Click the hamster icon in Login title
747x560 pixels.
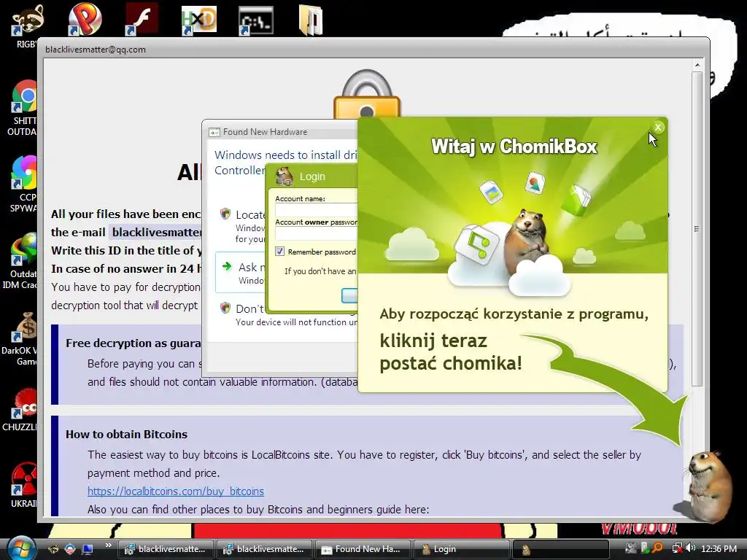click(285, 176)
